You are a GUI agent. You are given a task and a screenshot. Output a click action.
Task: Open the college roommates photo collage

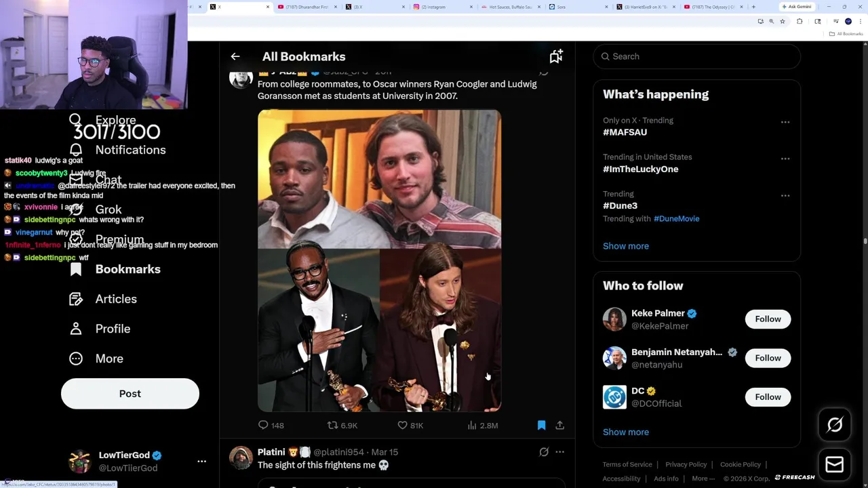point(379,261)
